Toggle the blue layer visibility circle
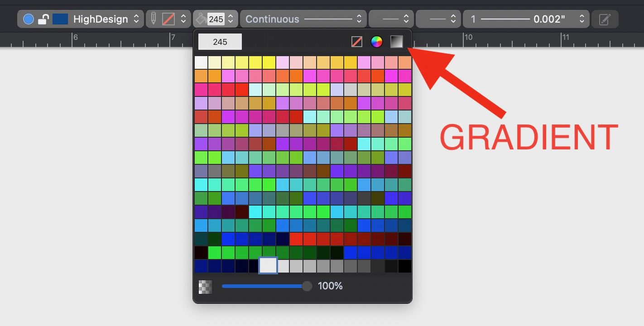 [x=29, y=19]
